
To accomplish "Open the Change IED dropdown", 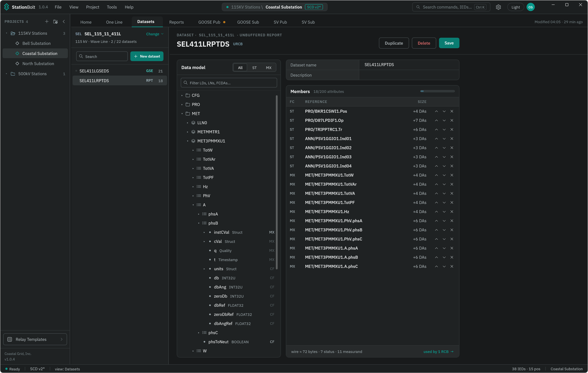I will [155, 34].
